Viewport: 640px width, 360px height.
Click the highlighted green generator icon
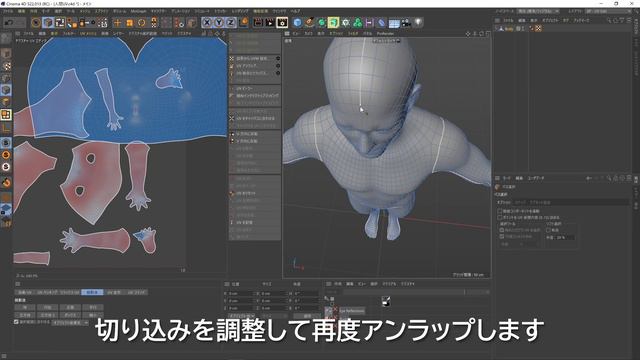[x=333, y=23]
